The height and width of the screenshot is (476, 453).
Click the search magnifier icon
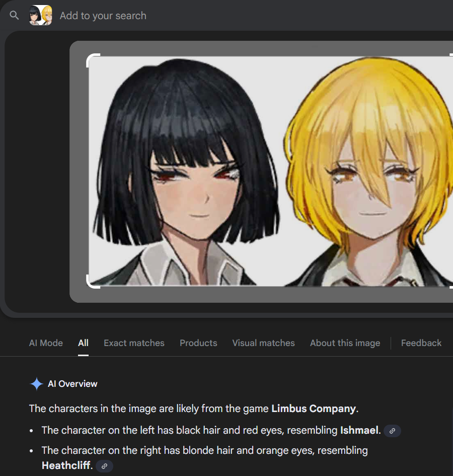[14, 15]
